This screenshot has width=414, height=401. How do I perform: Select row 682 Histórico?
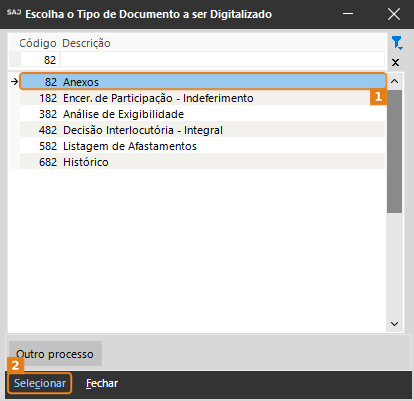point(203,162)
